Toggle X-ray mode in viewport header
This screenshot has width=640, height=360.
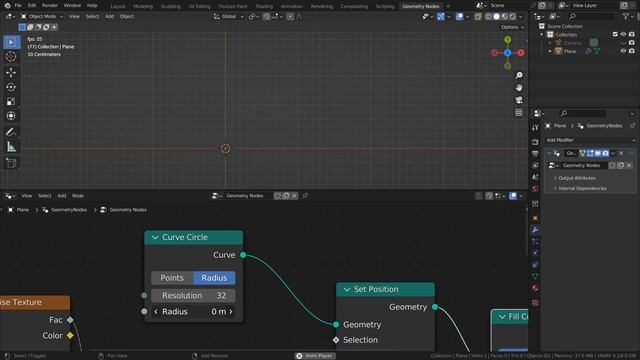(x=478, y=16)
